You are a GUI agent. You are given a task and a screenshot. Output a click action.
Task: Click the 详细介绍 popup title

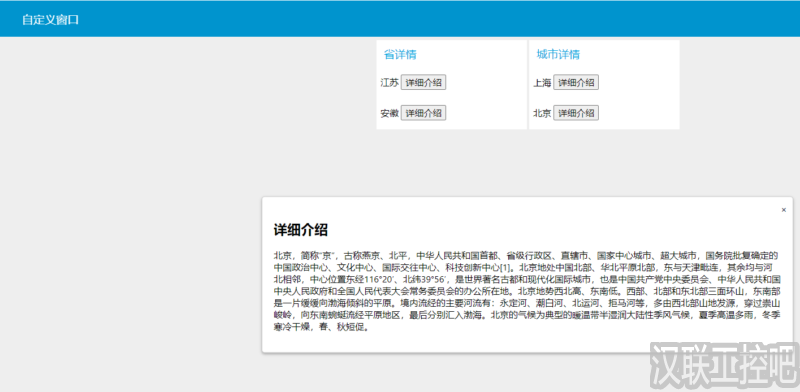pos(301,230)
